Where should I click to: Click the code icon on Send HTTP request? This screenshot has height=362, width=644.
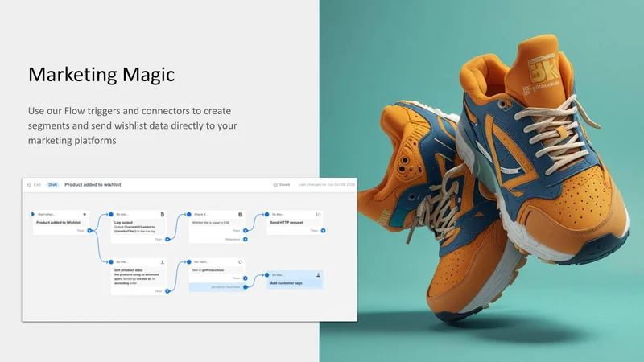tap(318, 214)
